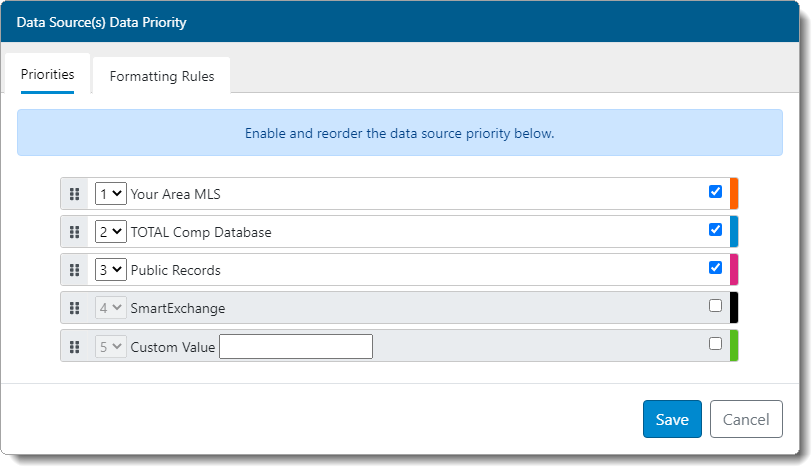Open priority dropdown for TOTAL Comp Database
The width and height of the screenshot is (812, 467).
pyautogui.click(x=110, y=232)
